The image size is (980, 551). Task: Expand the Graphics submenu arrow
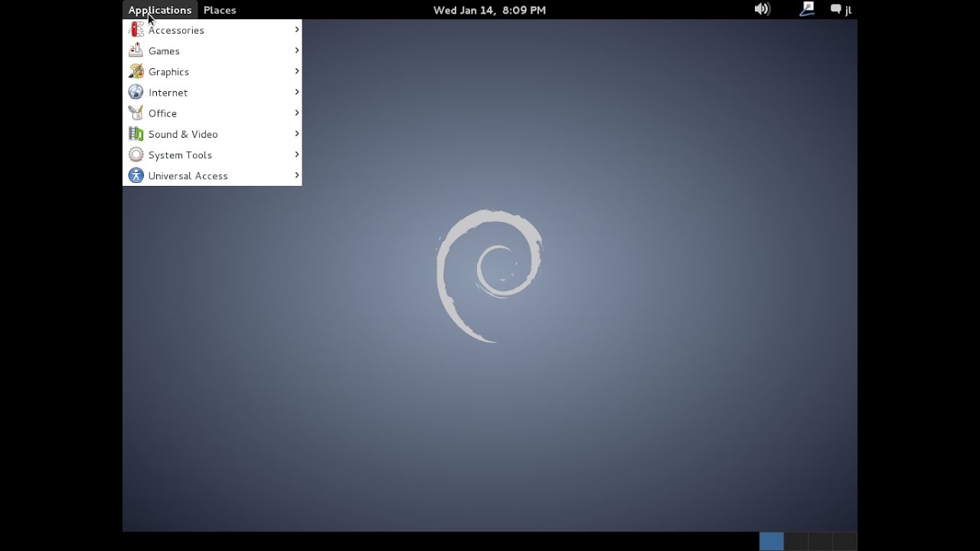tap(296, 71)
